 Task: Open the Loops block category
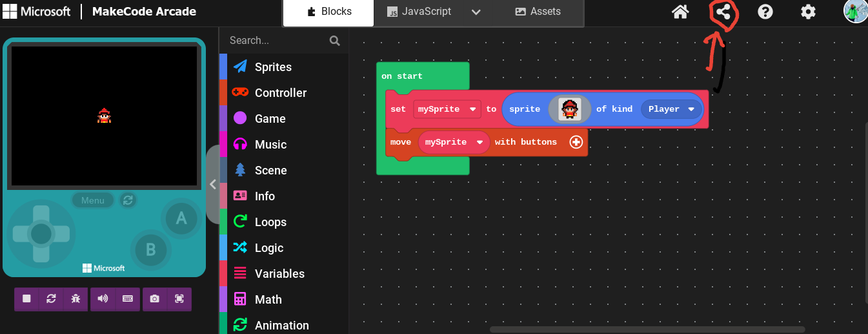(284, 222)
